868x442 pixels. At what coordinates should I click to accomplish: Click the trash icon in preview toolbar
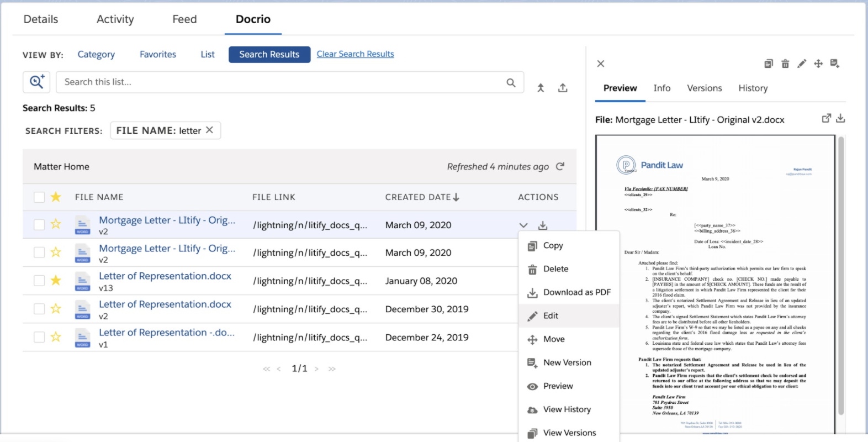[785, 64]
